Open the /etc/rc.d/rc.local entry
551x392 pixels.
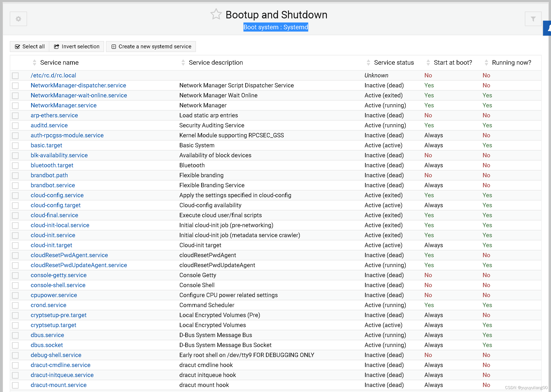pos(53,75)
